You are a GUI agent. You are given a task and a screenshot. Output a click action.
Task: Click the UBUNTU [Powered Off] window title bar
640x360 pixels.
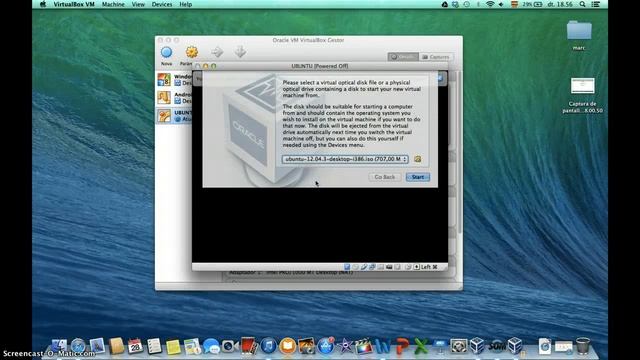(320, 66)
